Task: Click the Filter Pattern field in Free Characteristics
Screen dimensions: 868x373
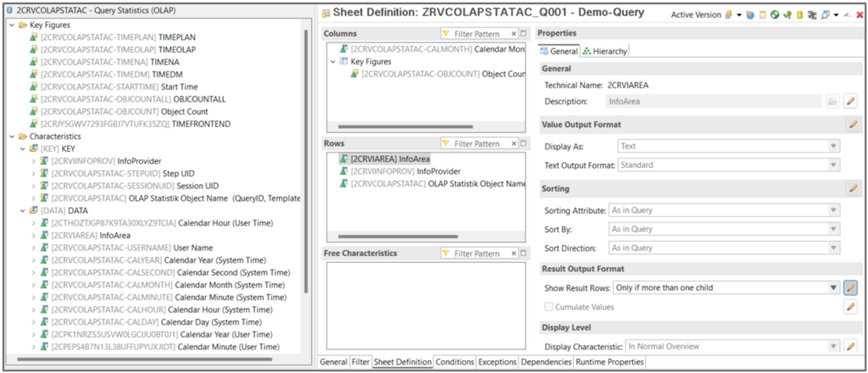Action: pyautogui.click(x=479, y=253)
